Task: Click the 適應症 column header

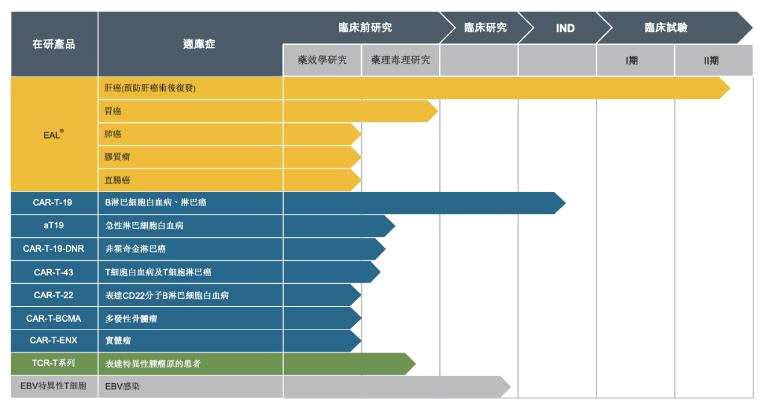Action: tap(190, 44)
